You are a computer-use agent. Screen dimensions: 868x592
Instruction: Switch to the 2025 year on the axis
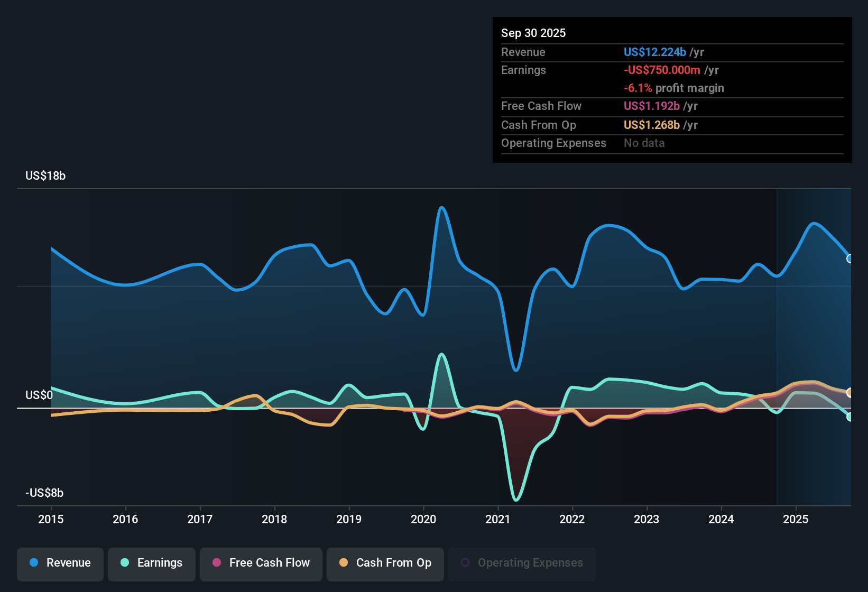(x=797, y=520)
